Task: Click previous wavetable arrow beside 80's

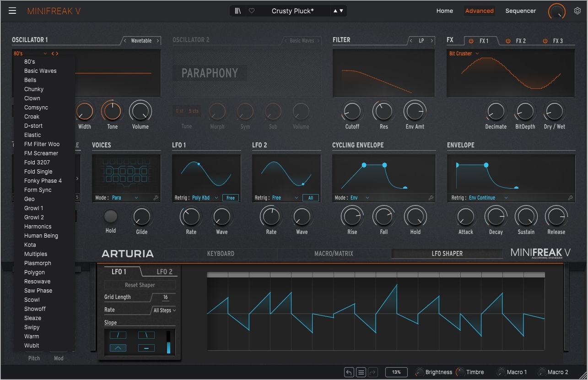Action: click(x=53, y=54)
